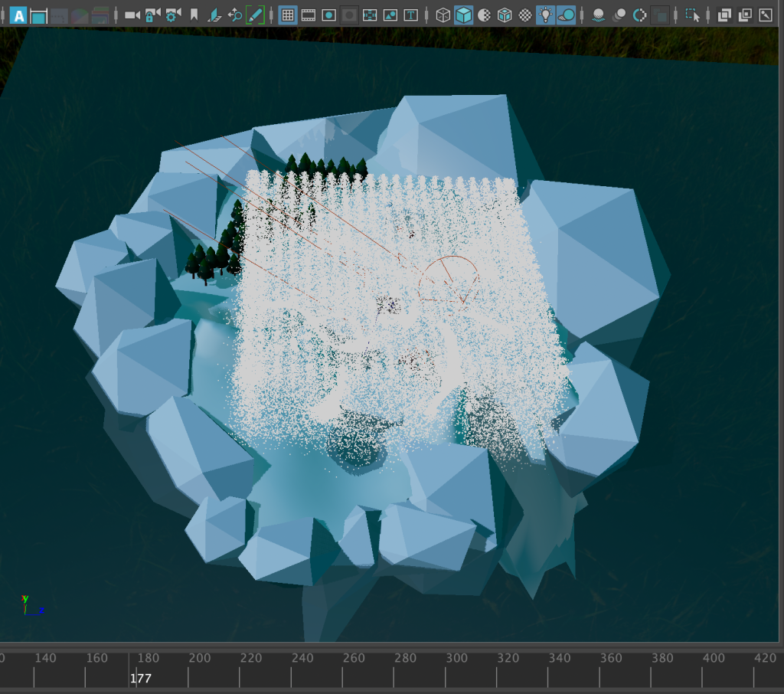The height and width of the screenshot is (694, 784).
Task: Toggle the viewport Grid display
Action: tap(288, 15)
